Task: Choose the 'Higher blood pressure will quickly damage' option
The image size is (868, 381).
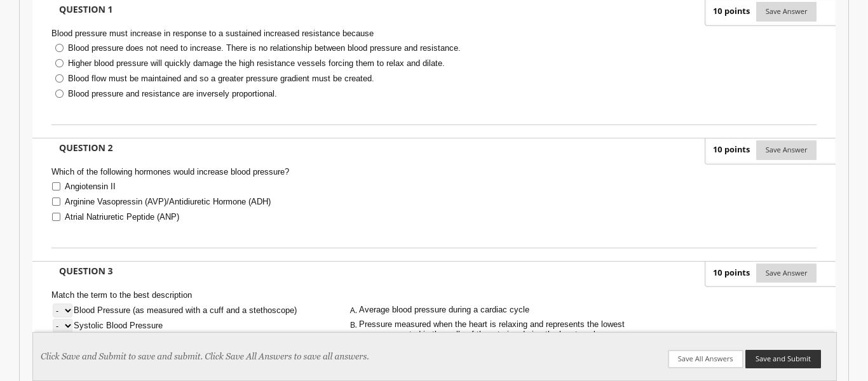Action: 59,63
